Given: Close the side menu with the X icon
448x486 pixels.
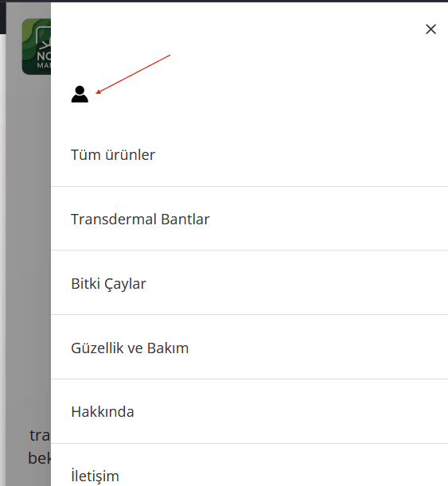Looking at the screenshot, I should pyautogui.click(x=430, y=29).
